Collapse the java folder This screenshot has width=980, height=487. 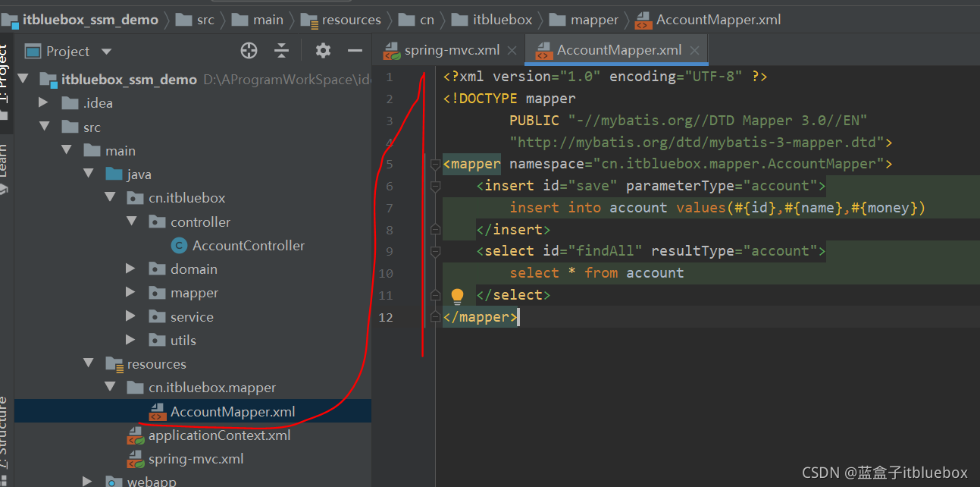pos(87,174)
